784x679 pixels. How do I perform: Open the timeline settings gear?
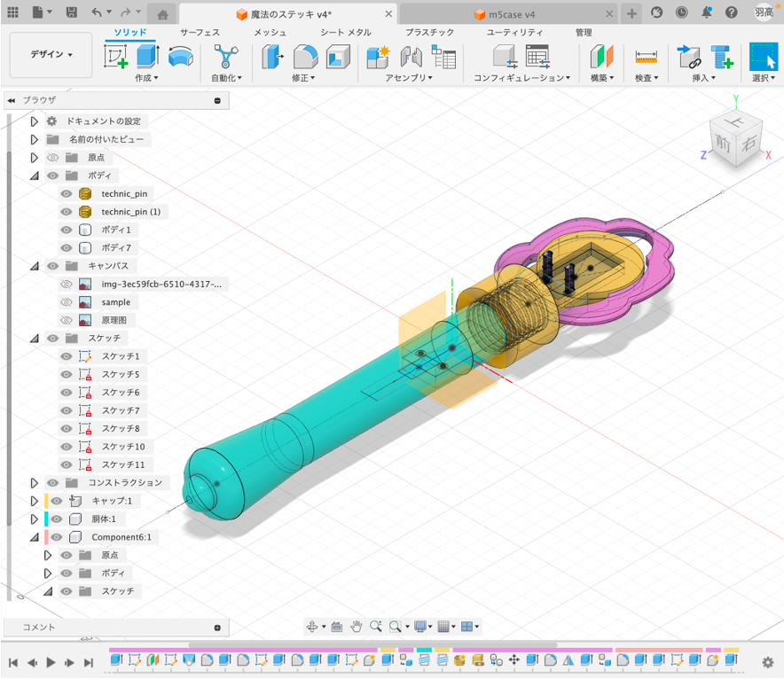tap(768, 662)
